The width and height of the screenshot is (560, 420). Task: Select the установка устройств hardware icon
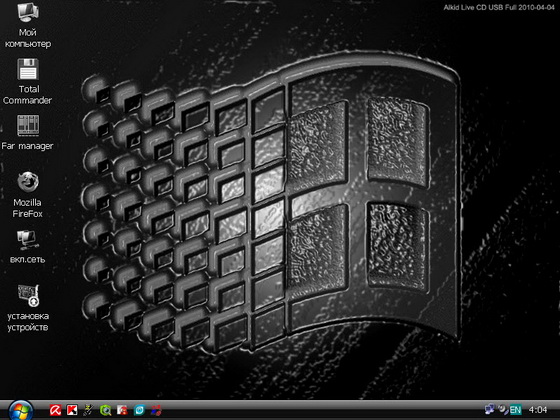tap(28, 295)
